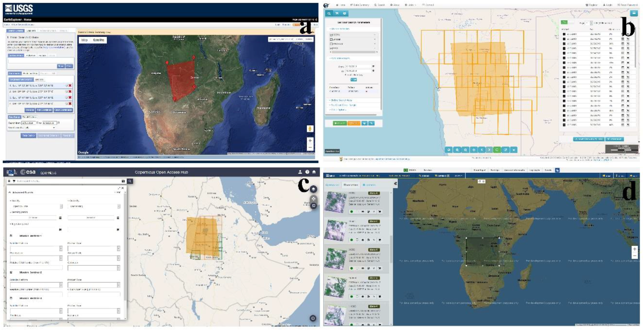Click the Clear Coordinates button
The height and width of the screenshot is (330, 644).
click(x=63, y=110)
